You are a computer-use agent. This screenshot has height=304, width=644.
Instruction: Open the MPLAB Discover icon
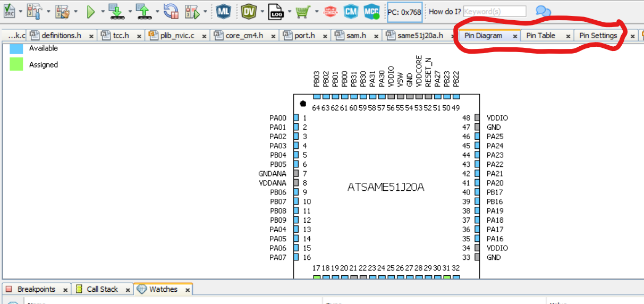[330, 11]
